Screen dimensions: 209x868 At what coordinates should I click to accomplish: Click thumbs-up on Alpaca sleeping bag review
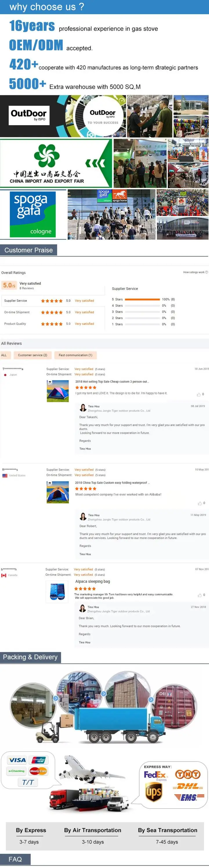tap(199, 595)
